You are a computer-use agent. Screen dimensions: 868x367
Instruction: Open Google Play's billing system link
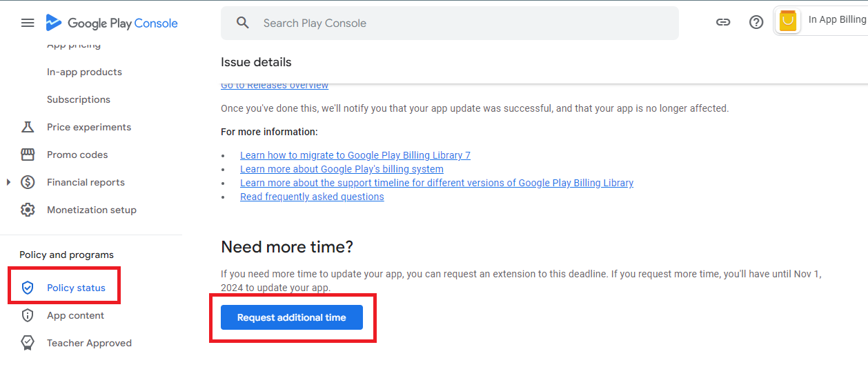(342, 169)
